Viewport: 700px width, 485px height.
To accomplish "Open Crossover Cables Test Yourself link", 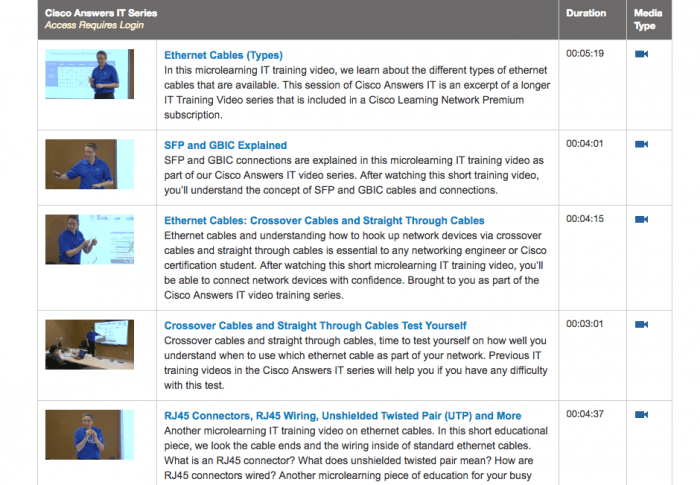I will point(315,326).
